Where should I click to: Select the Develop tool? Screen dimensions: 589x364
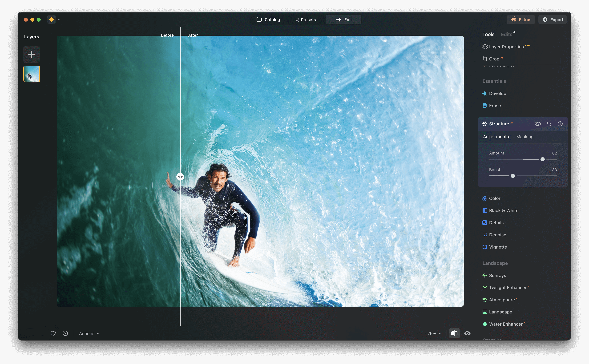[498, 93]
